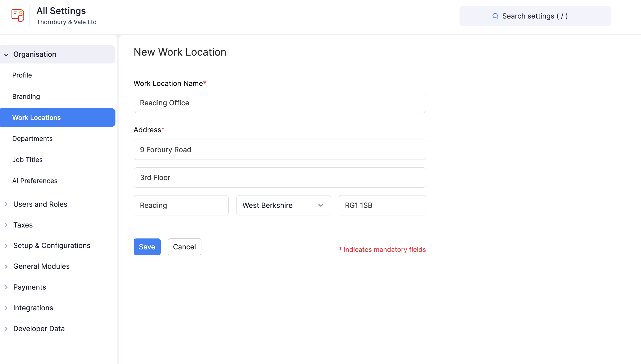Viewport: 641px width, 364px height.
Task: Open AI Preferences
Action: [35, 181]
